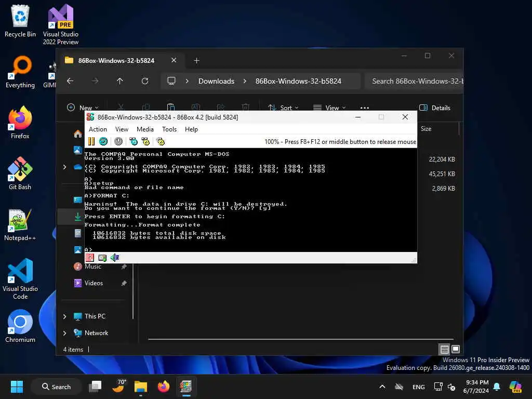The height and width of the screenshot is (399, 532).
Task: Open Git Bash desktop shortcut
Action: (20, 174)
